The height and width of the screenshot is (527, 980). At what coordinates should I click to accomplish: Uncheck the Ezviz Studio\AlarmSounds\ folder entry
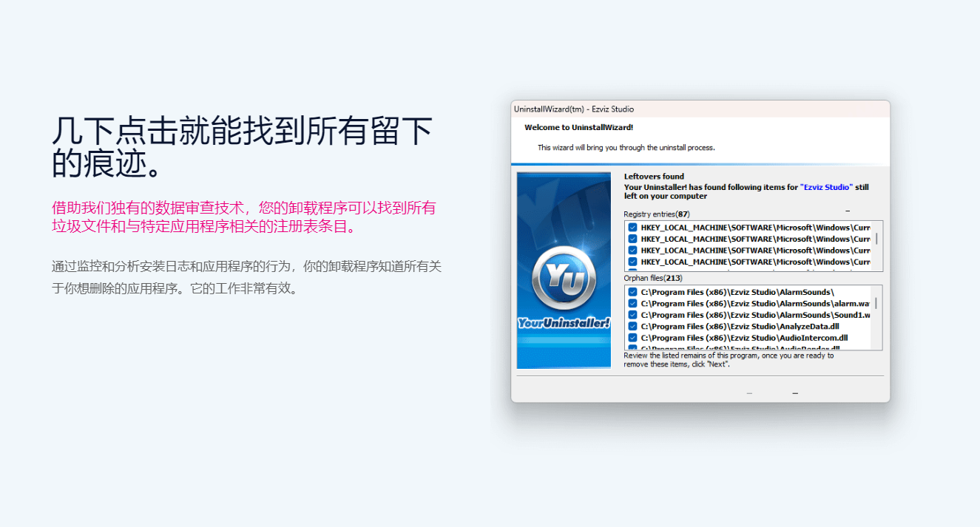pos(632,292)
